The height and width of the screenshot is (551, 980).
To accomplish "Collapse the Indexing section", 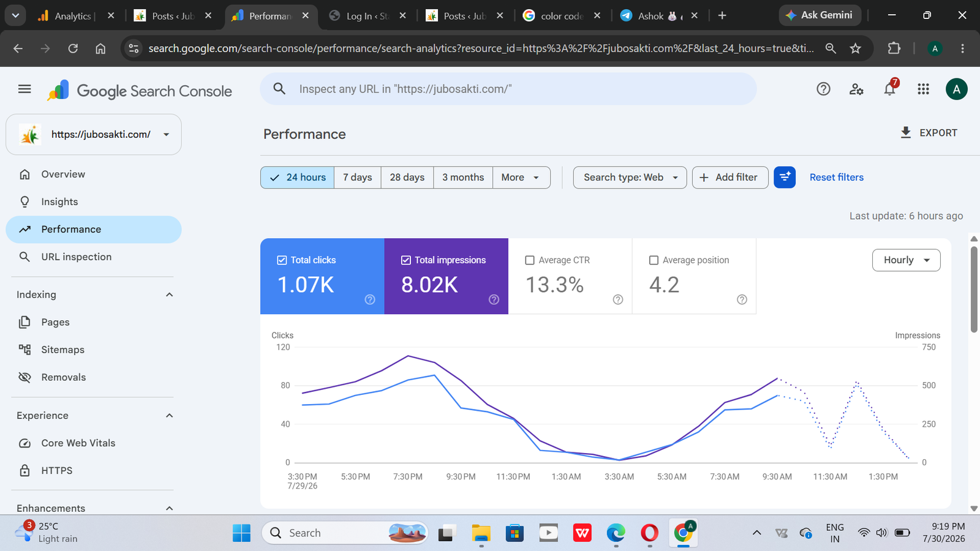I will (x=170, y=294).
